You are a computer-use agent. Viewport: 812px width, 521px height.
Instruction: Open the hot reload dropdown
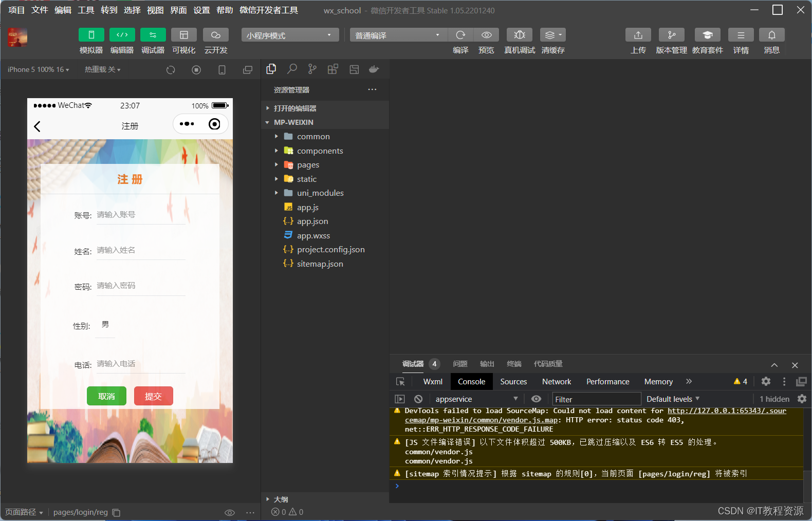coord(102,69)
